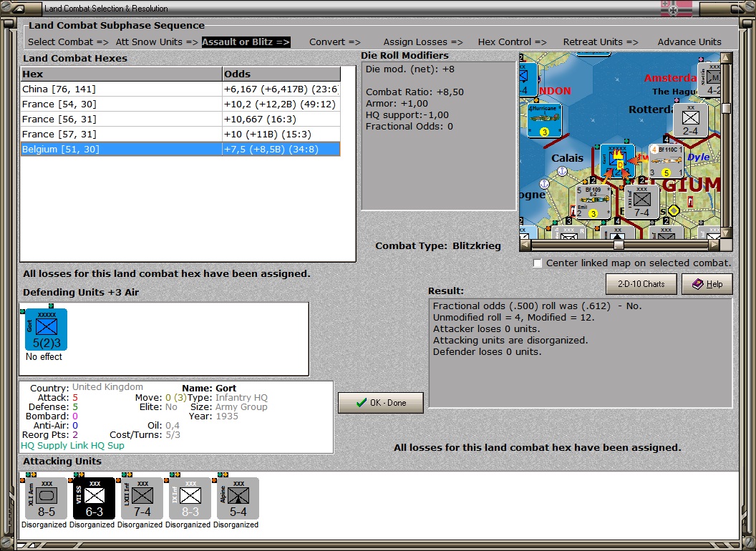The image size is (756, 551).
Task: Select the XLI Arm 8-5 attacking unit
Action: pos(47,499)
